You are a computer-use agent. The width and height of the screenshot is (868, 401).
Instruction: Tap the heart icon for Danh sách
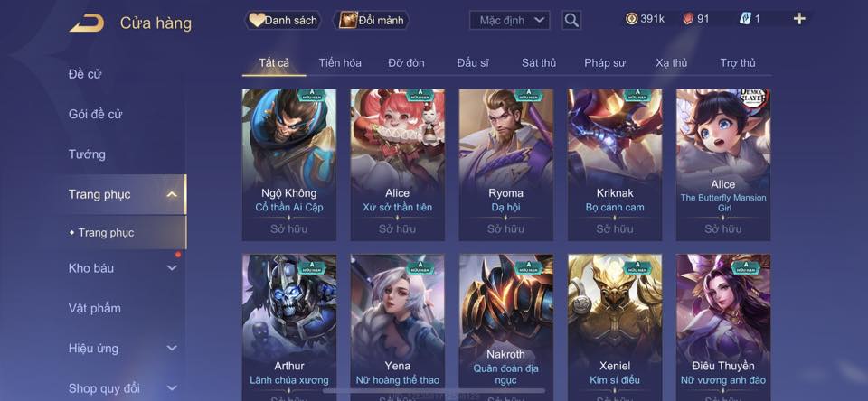click(x=257, y=21)
